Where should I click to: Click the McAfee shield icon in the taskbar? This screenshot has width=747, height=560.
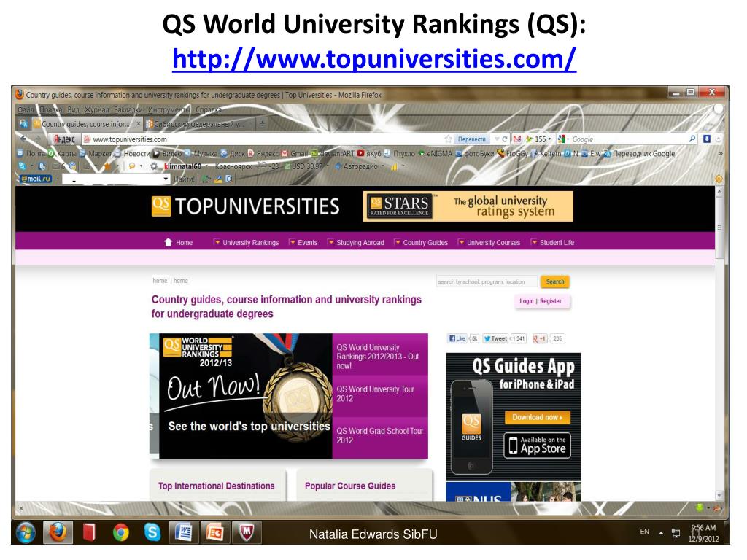click(x=247, y=532)
